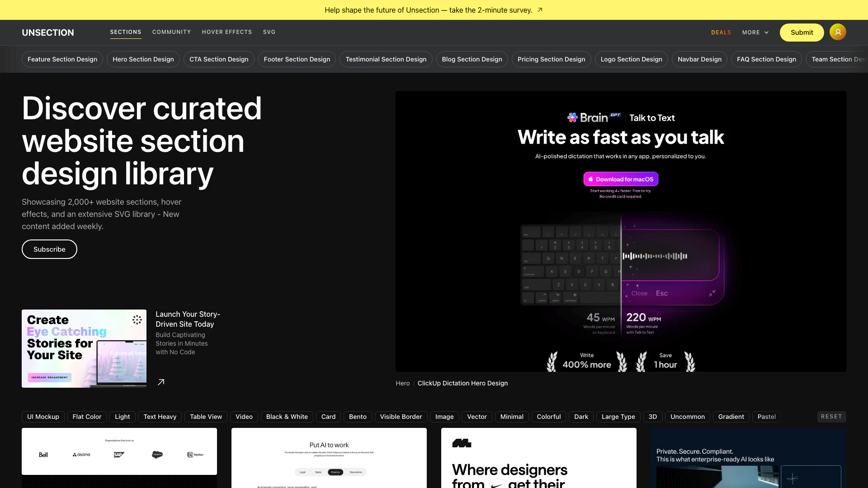
Task: Enable the Bento filter tag
Action: coord(358,417)
